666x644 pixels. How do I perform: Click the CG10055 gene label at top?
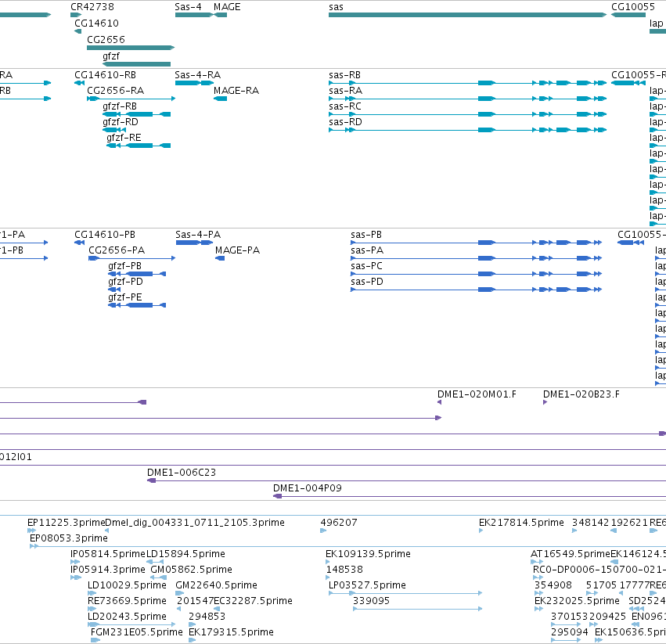click(633, 7)
